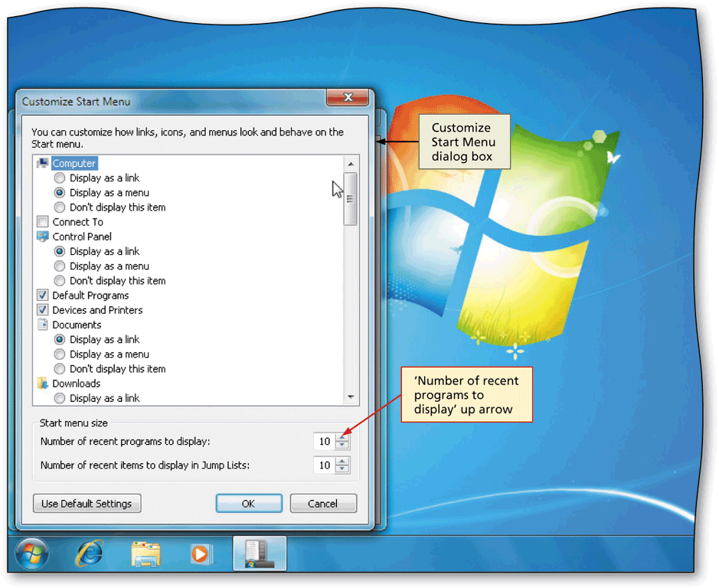Click the Control Panel taskbar button

point(260,554)
